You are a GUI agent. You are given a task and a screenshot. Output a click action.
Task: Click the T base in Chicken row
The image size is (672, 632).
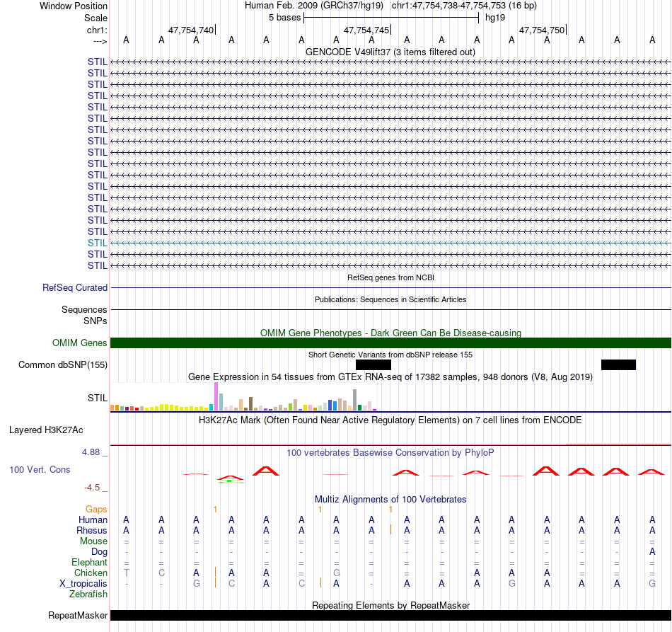(x=126, y=573)
